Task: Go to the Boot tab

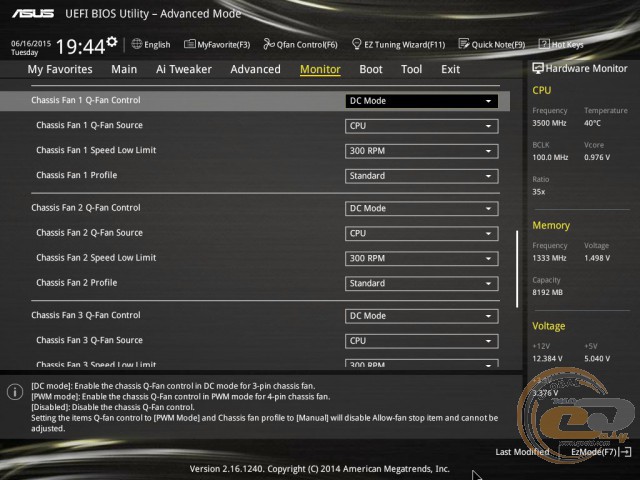Action: click(x=371, y=69)
